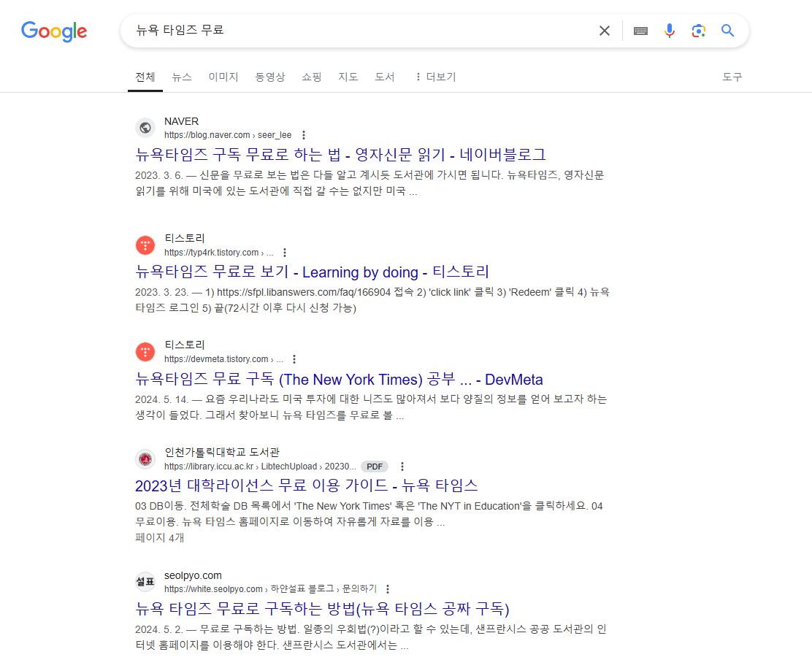Screen dimensions: 812x660
Task: Submit search with the magnifier icon
Action: point(727,31)
